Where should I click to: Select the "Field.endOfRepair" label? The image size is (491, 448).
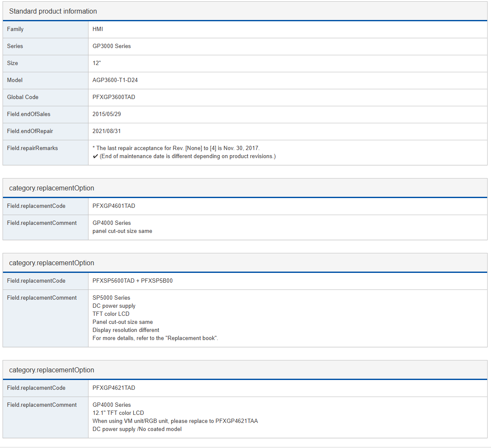(x=30, y=131)
